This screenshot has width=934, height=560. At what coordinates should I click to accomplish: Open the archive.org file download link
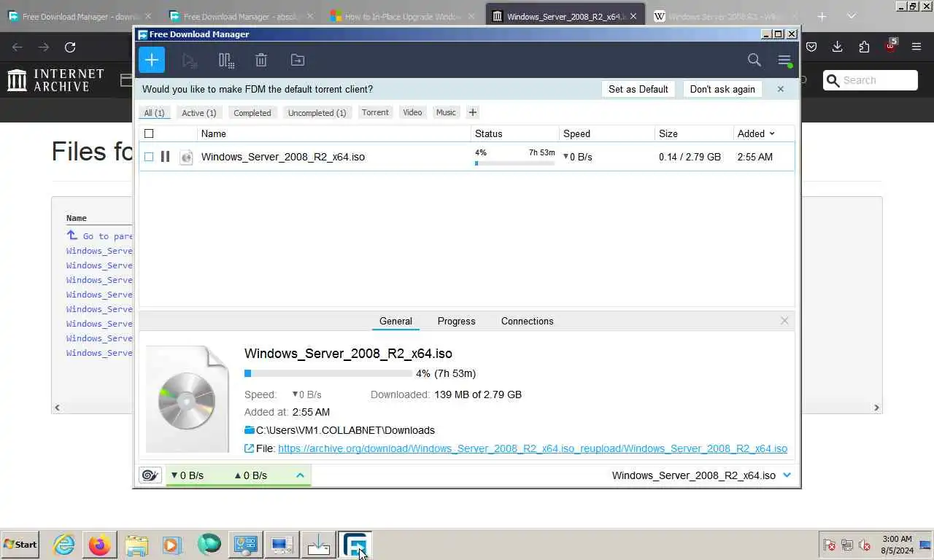coord(533,448)
